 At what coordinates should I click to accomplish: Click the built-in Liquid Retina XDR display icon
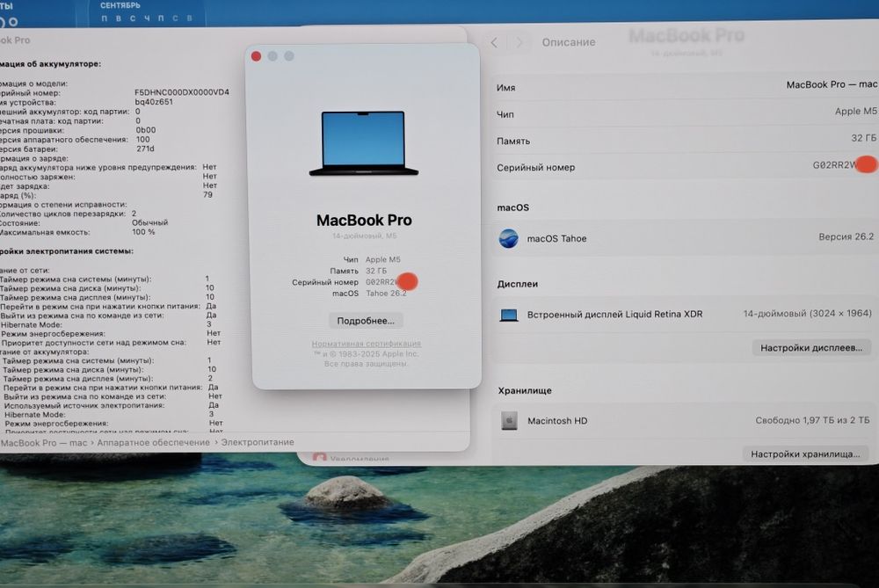[509, 315]
